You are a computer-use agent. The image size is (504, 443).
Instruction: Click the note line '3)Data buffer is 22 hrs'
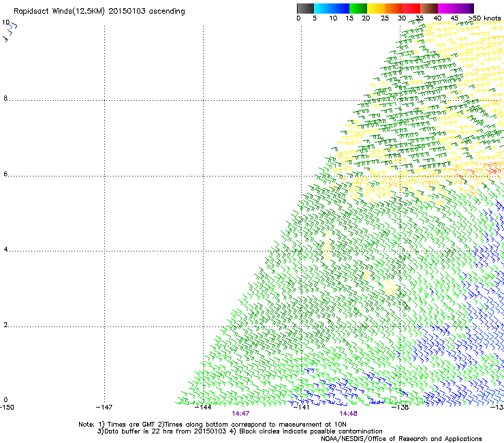240,431
